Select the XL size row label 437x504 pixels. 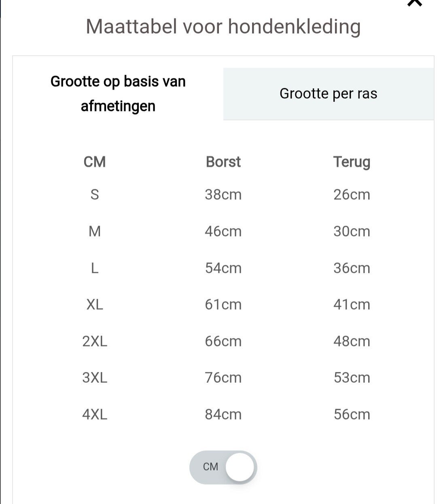pos(95,304)
